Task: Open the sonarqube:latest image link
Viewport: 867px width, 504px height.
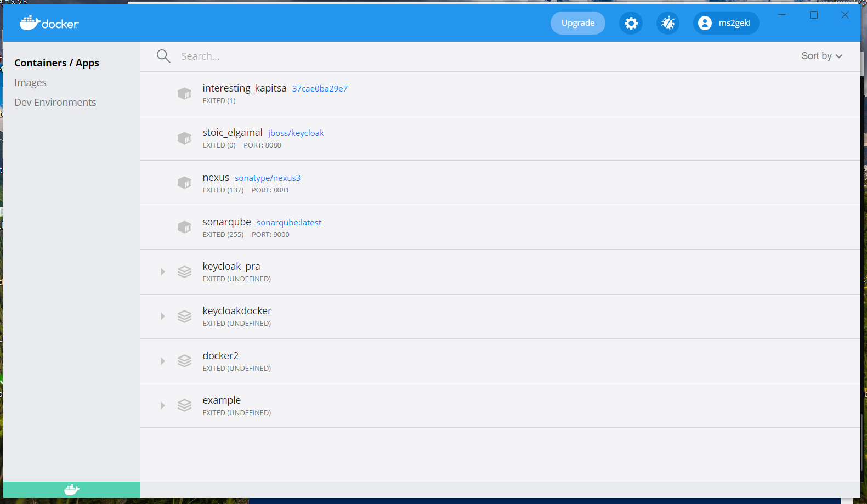Action: click(x=289, y=223)
